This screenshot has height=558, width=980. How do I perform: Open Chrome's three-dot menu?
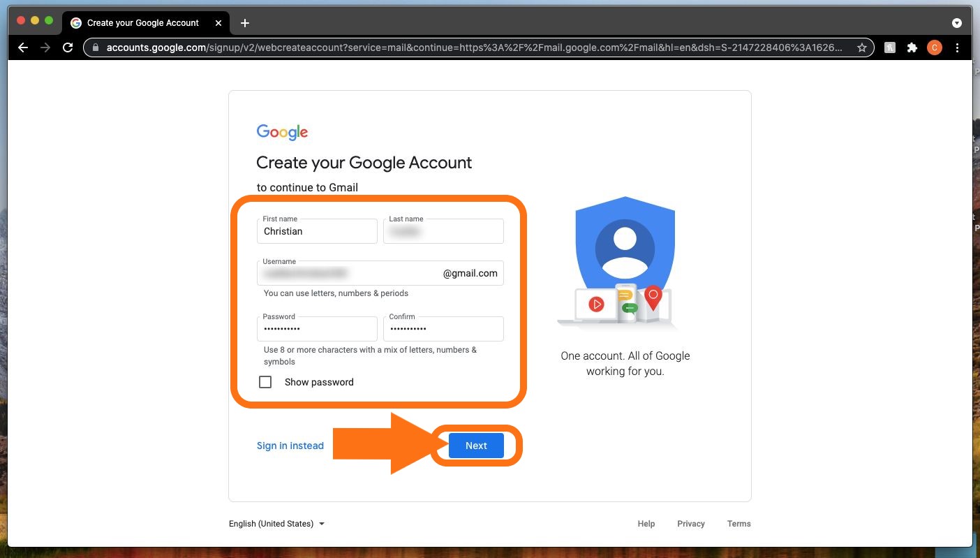coord(958,47)
